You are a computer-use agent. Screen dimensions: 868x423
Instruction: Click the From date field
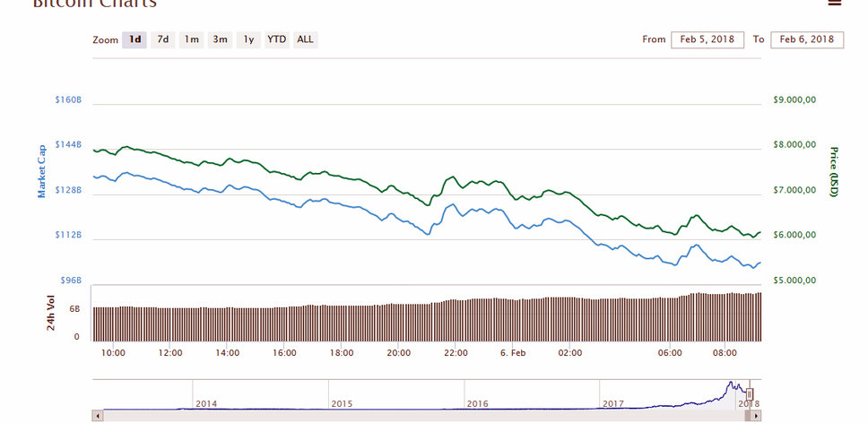click(x=707, y=39)
